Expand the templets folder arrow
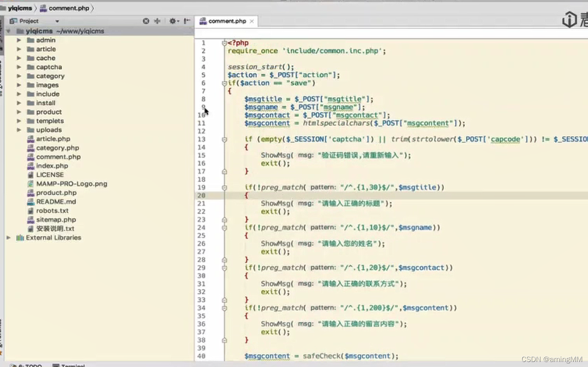 click(x=19, y=121)
